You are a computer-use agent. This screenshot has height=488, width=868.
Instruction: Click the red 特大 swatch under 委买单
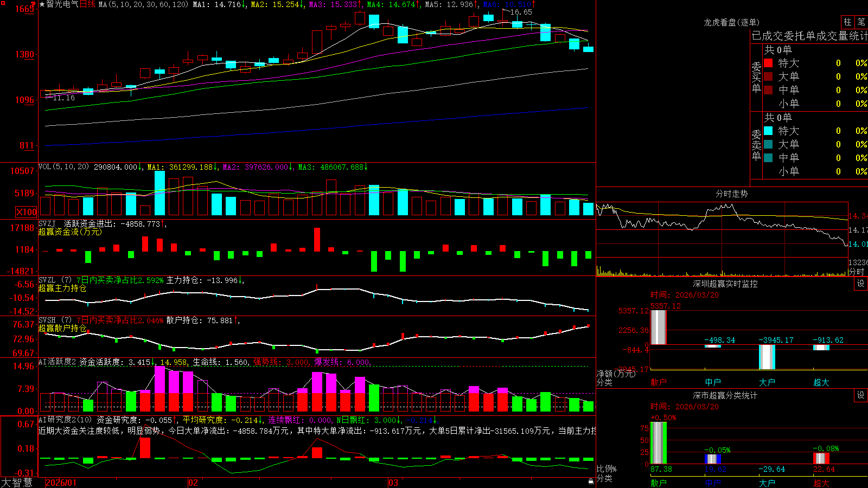768,63
